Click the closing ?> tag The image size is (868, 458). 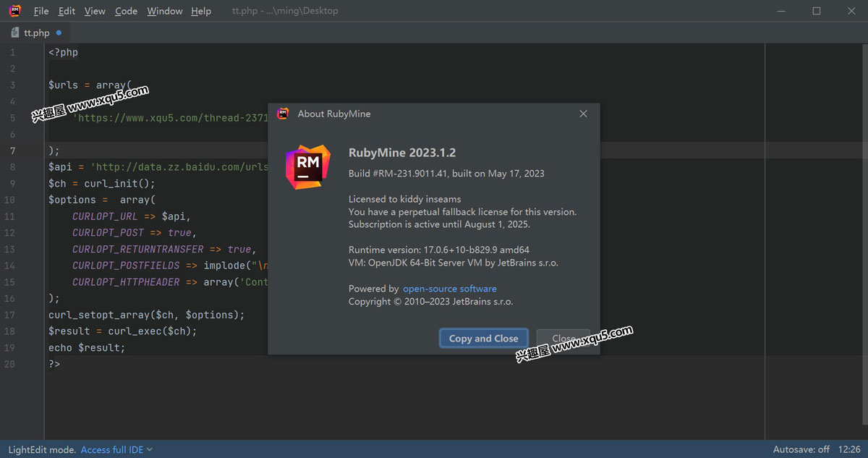click(x=54, y=364)
